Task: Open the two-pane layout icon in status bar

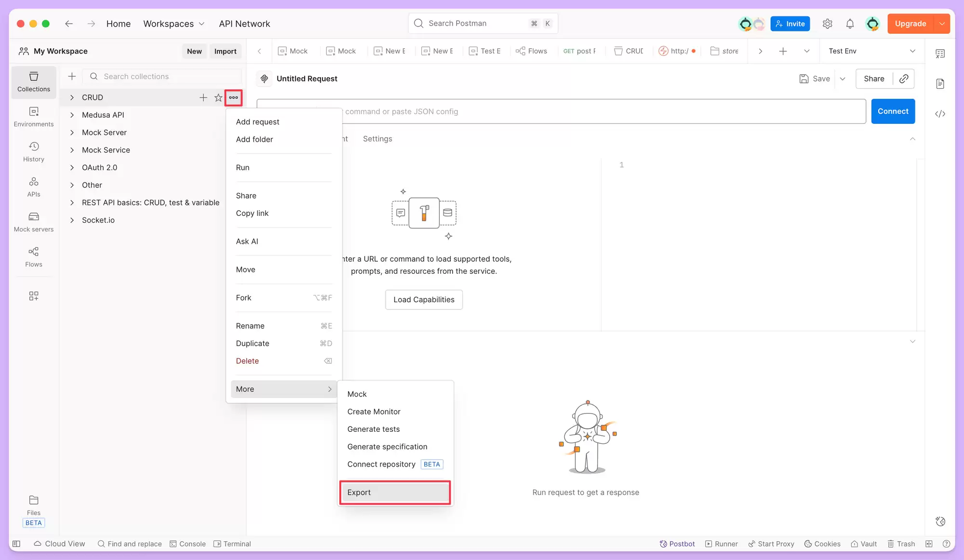Action: (929, 544)
